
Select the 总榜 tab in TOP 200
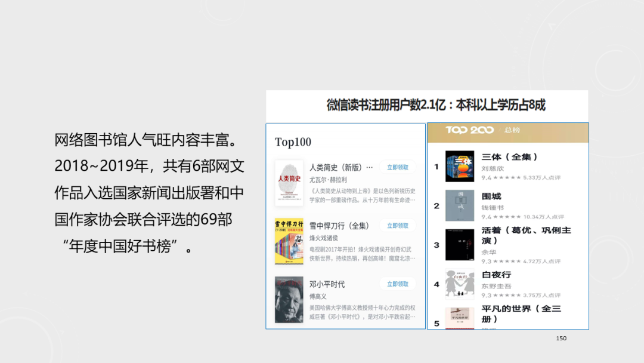[512, 130]
